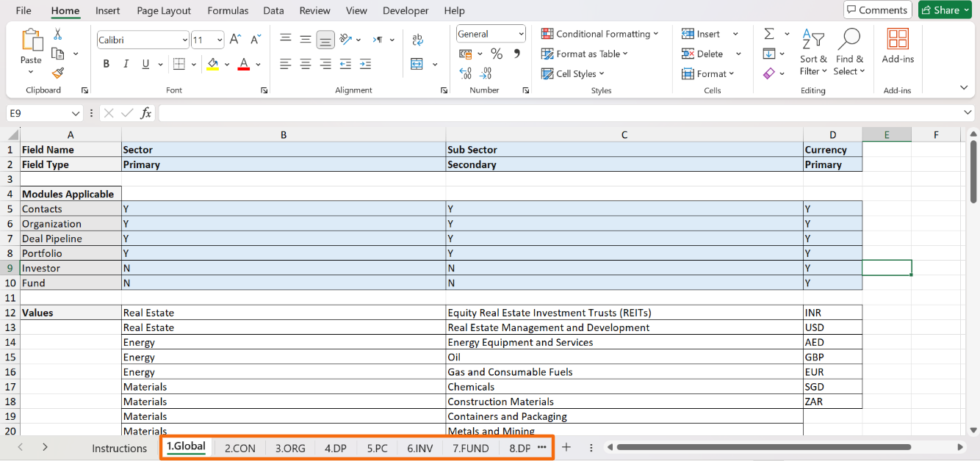Toggle Wrap Text for the cell
This screenshot has height=461, width=980.
click(417, 40)
